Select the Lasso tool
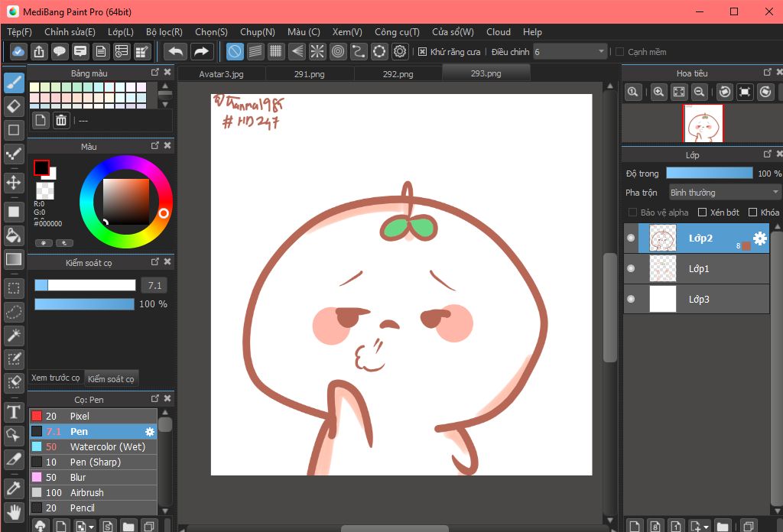Image resolution: width=783 pixels, height=532 pixels. (14, 312)
